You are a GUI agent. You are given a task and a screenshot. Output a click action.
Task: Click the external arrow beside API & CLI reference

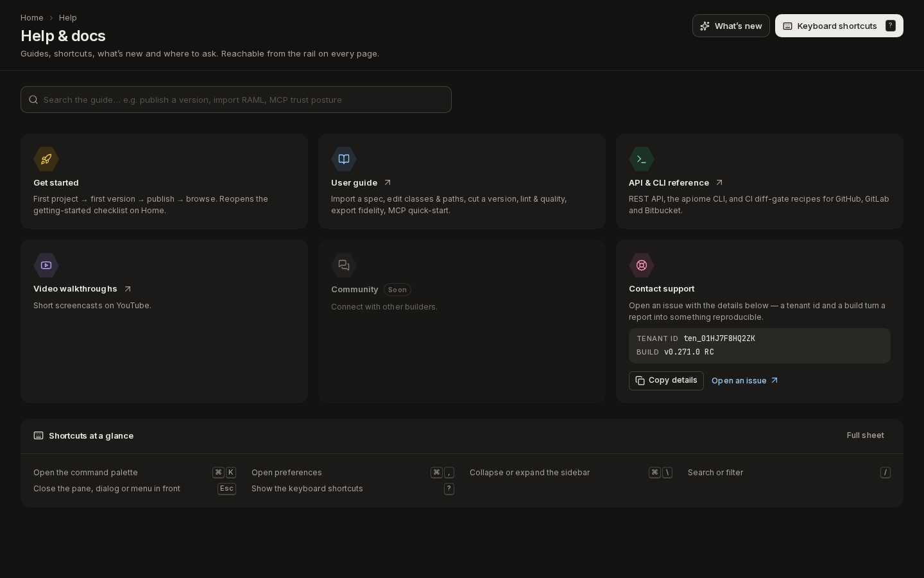pos(719,183)
